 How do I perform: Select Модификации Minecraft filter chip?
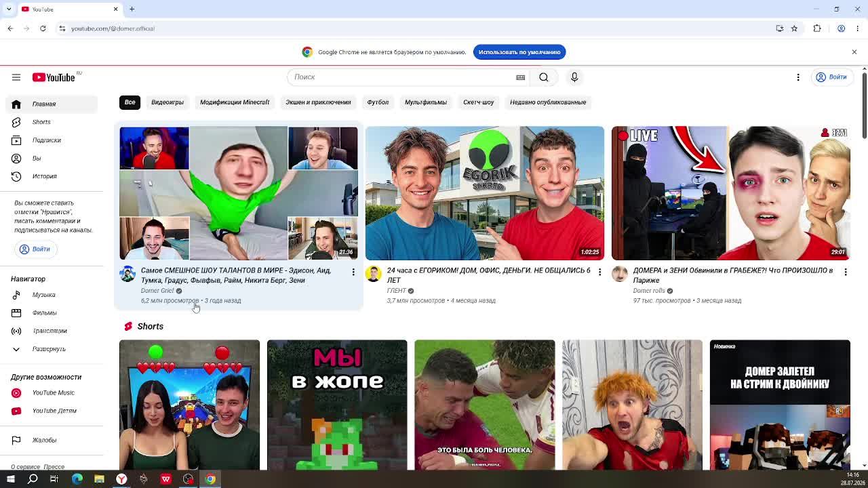click(235, 102)
